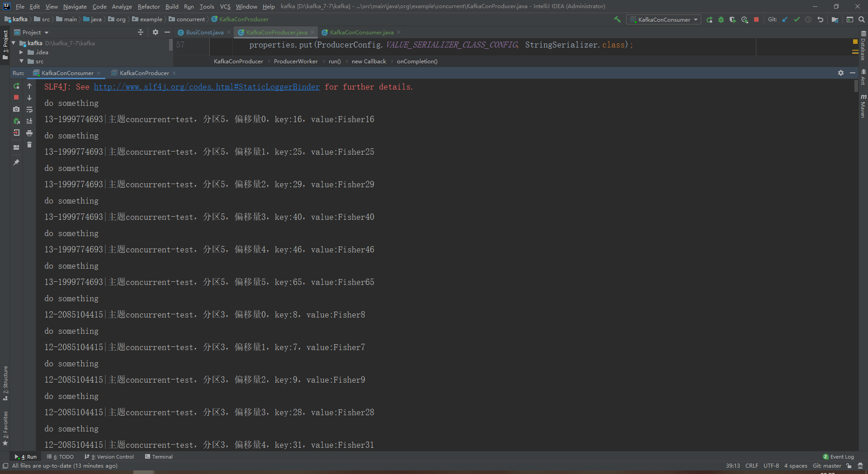Screen dimensions: 868x474
Task: Dump threads with the camera icon
Action: pos(16,109)
